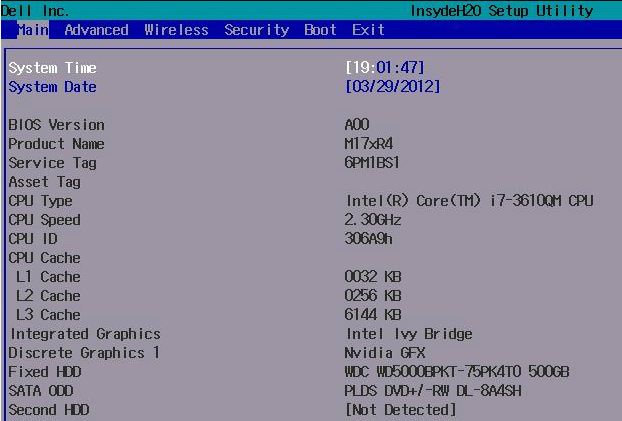Click the 2.30GHz value
This screenshot has height=421, width=622.
point(373,219)
